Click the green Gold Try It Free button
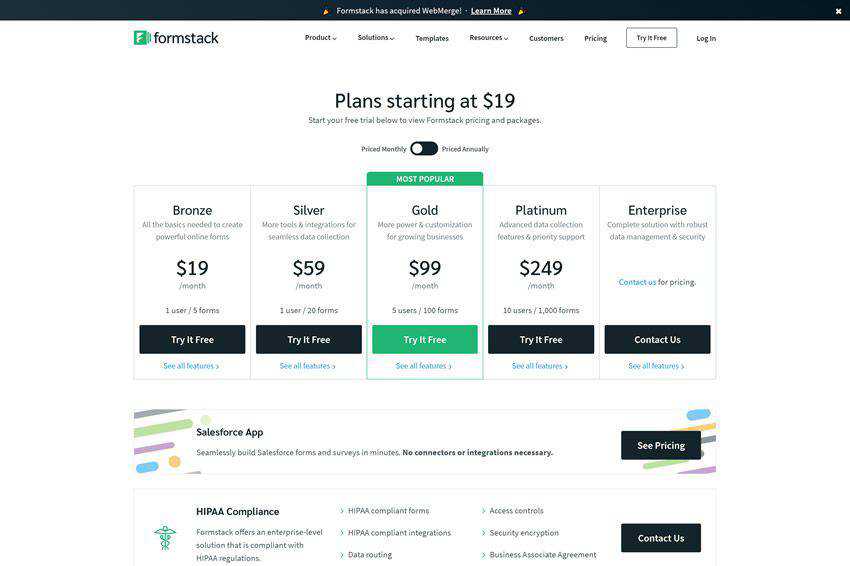Viewport: 850px width, 566px height. pos(425,340)
